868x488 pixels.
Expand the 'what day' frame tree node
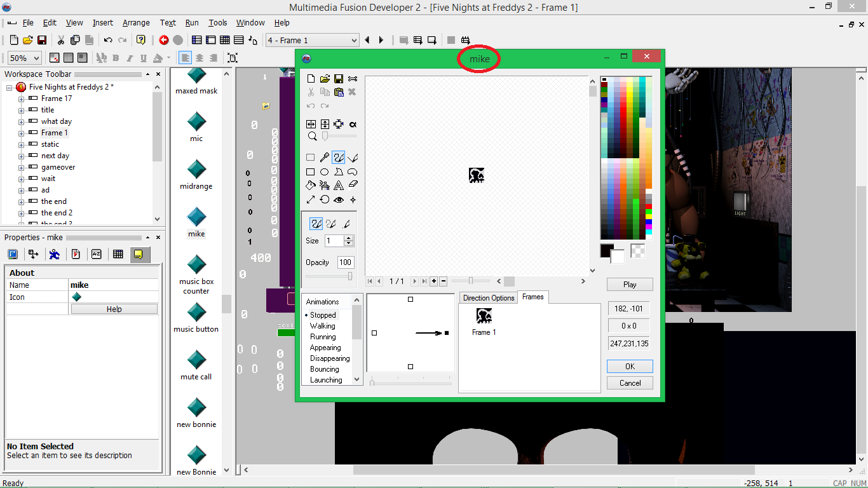[x=21, y=121]
